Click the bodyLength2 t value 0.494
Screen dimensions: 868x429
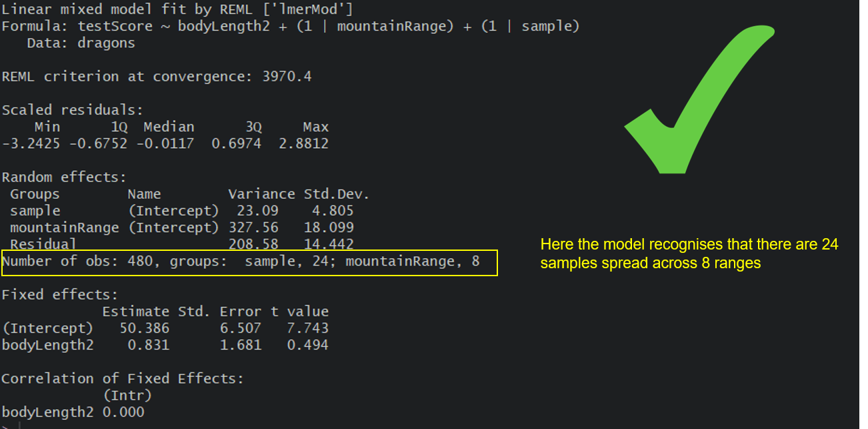point(307,345)
